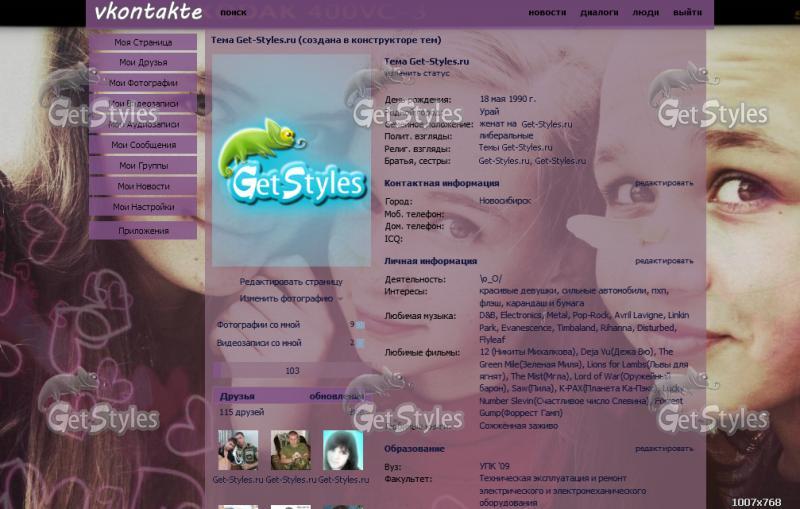Click Образование section heading
The height and width of the screenshot is (509, 800).
coord(414,449)
